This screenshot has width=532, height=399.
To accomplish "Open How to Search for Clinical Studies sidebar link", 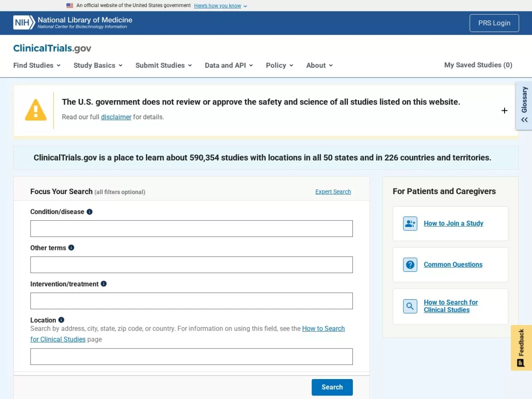I will coord(451,306).
